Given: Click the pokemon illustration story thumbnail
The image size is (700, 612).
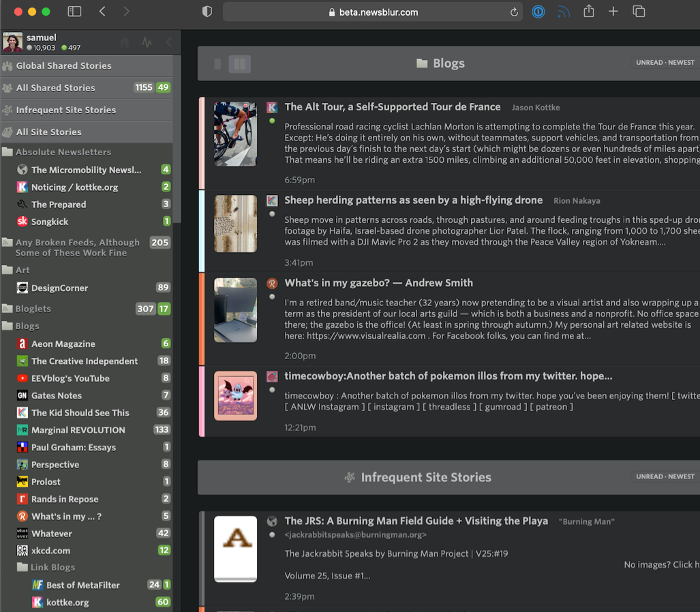Looking at the screenshot, I should tap(235, 396).
